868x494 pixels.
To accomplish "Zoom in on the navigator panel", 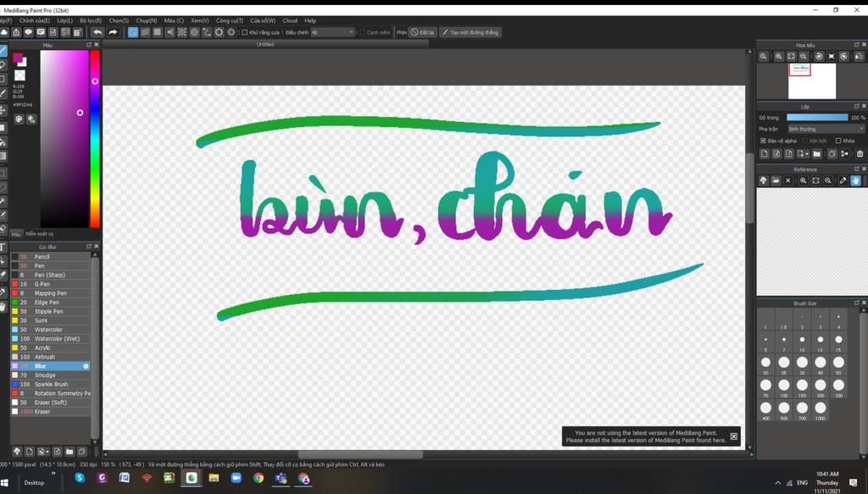I will pos(779,57).
